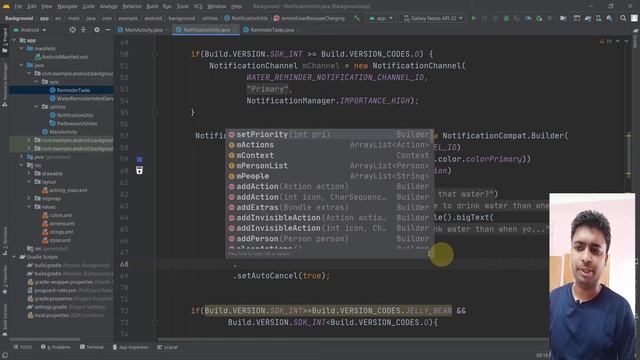The image size is (640, 360).
Task: Select PreferenceUtilities class in Project tree
Action: tap(73, 124)
